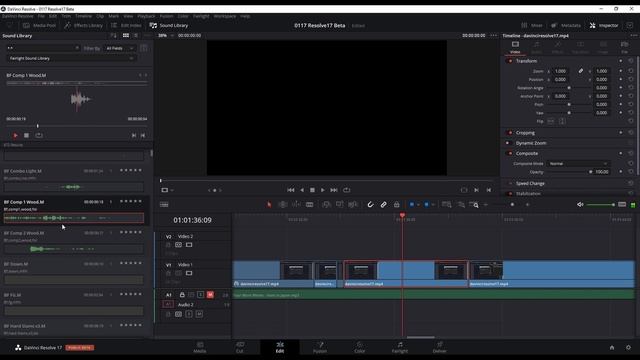640x360 pixels.
Task: Toggle linked selection chain icon
Action: (x=383, y=204)
